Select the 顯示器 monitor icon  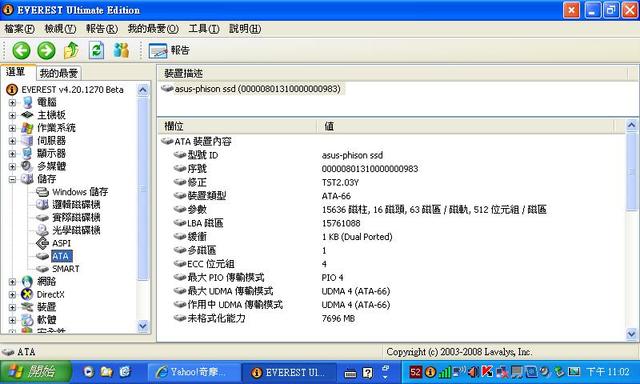click(x=27, y=153)
